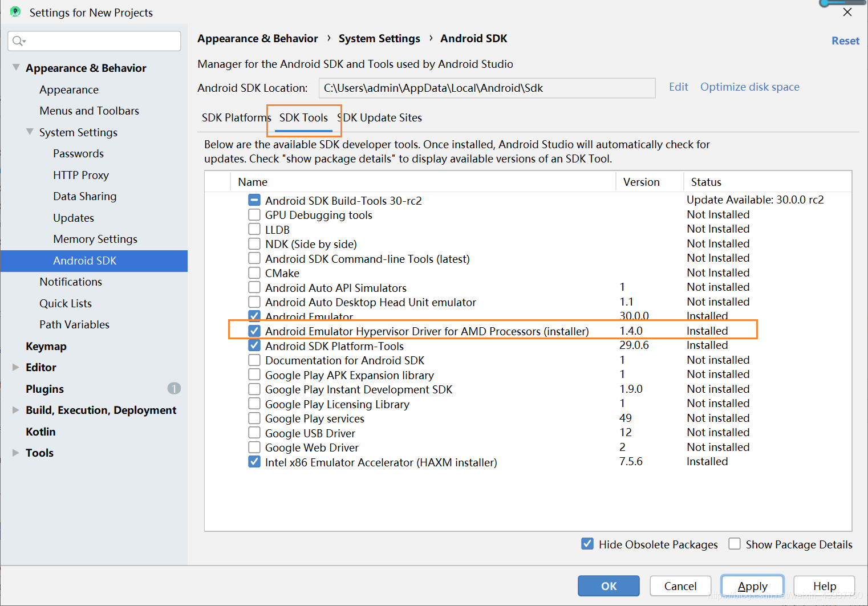
Task: Select Passwords in System Settings
Action: point(79,153)
